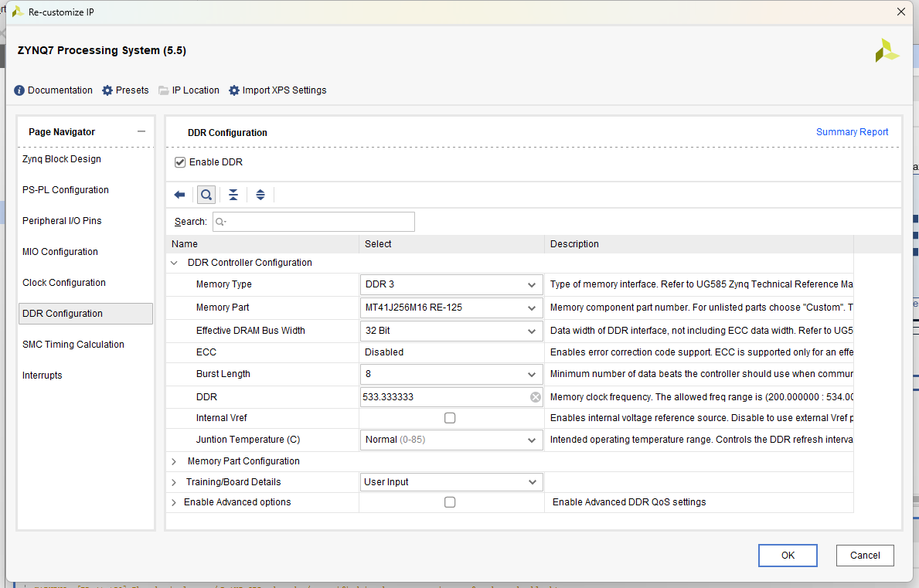Click the DDR frequency input field
This screenshot has width=919, height=588.
[451, 397]
